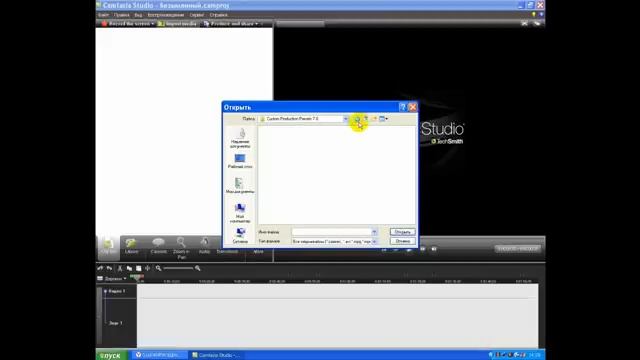Viewport: 640px width, 360px height.
Task: Click the next clip playback button
Action: (x=434, y=249)
